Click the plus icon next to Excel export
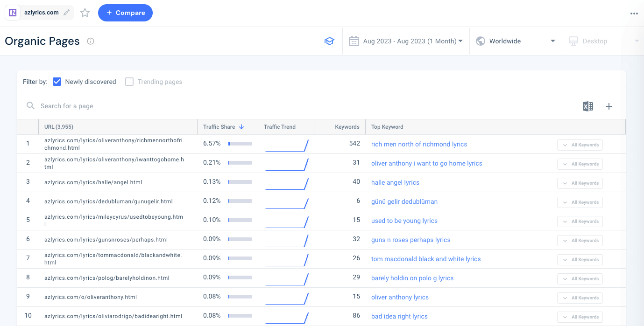 tap(609, 106)
